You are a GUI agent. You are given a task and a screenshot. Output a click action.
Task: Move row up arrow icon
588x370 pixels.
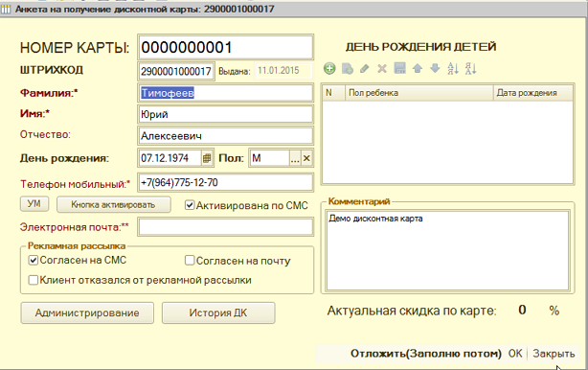(418, 68)
